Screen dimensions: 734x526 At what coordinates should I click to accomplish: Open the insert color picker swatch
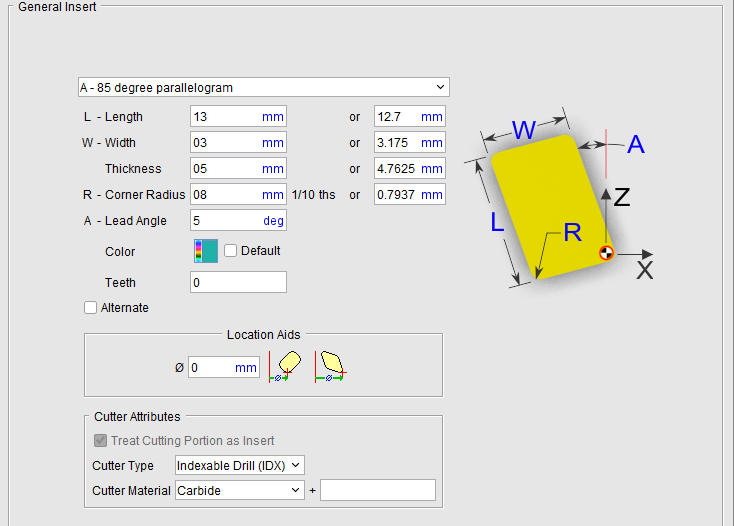tap(206, 251)
